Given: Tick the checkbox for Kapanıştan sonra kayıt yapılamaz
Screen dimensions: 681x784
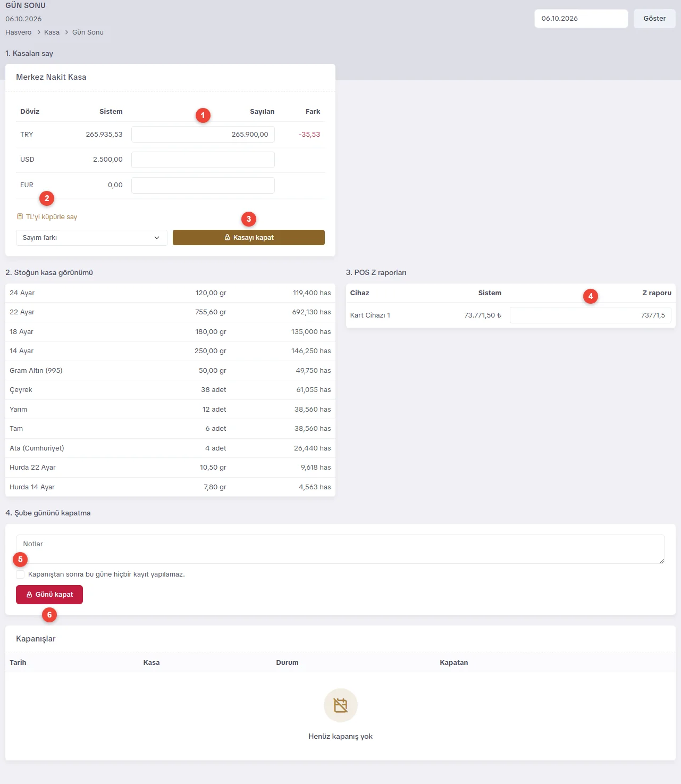Looking at the screenshot, I should pyautogui.click(x=20, y=574).
